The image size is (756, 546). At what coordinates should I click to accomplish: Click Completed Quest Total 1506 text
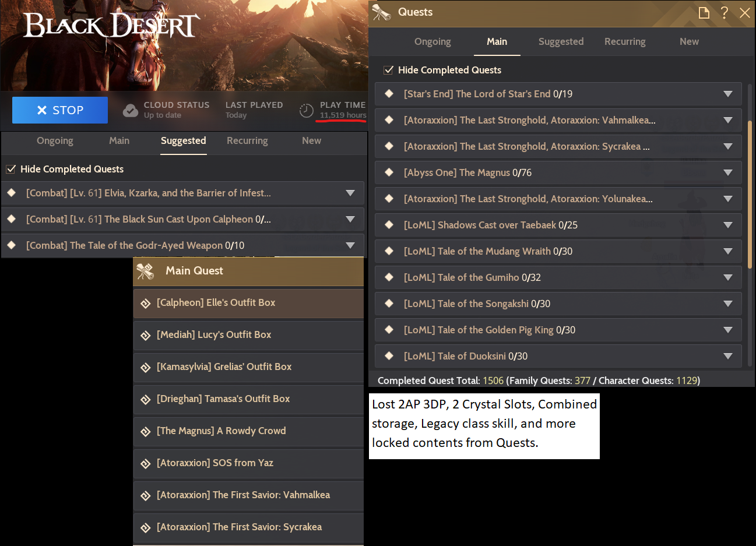coord(441,381)
